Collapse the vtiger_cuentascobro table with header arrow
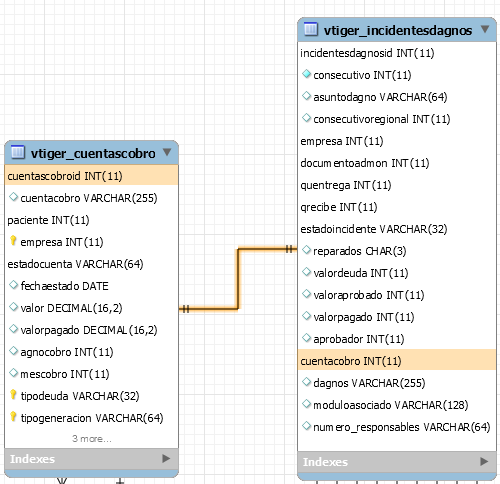The height and width of the screenshot is (484, 500). point(167,152)
